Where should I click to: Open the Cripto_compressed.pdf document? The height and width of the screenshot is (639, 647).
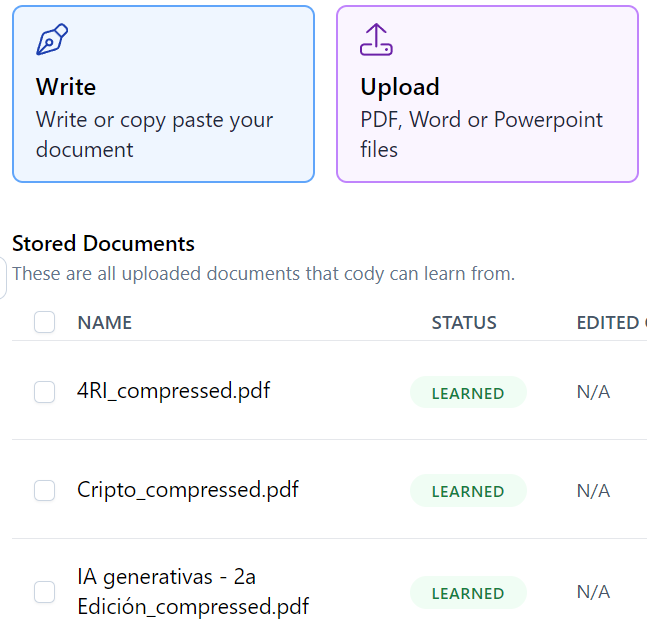point(188,490)
